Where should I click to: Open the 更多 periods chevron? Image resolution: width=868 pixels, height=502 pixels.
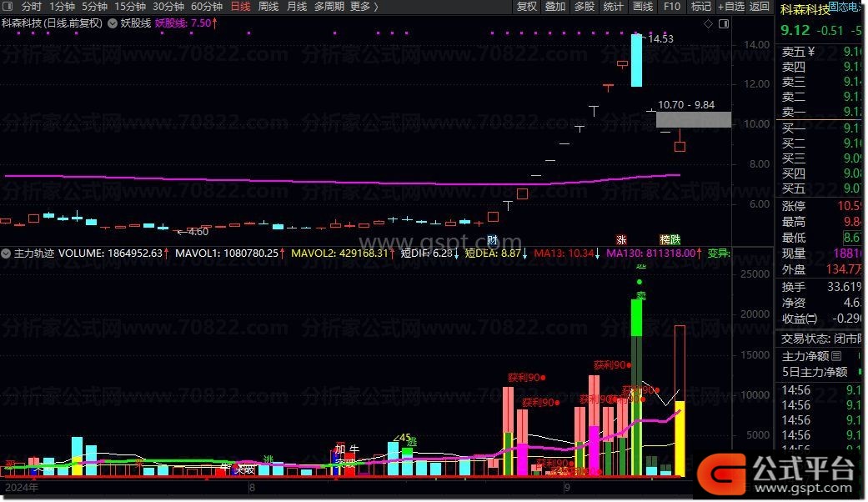click(x=376, y=7)
